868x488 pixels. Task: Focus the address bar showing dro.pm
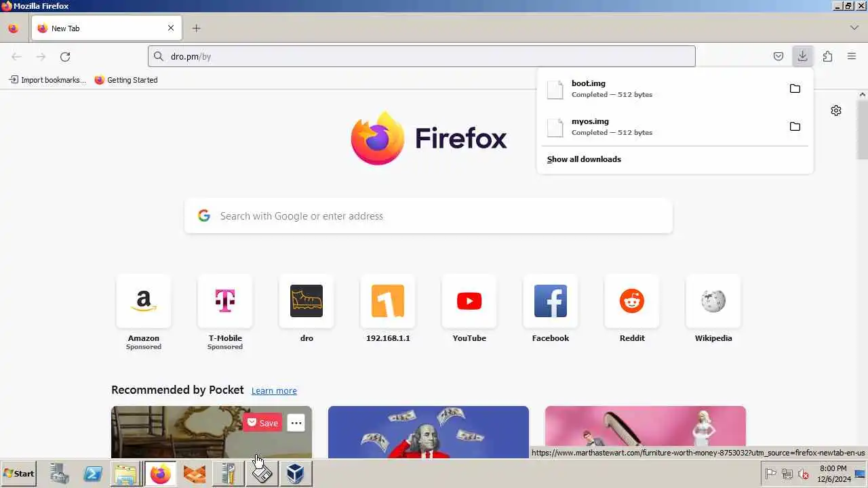click(x=422, y=56)
